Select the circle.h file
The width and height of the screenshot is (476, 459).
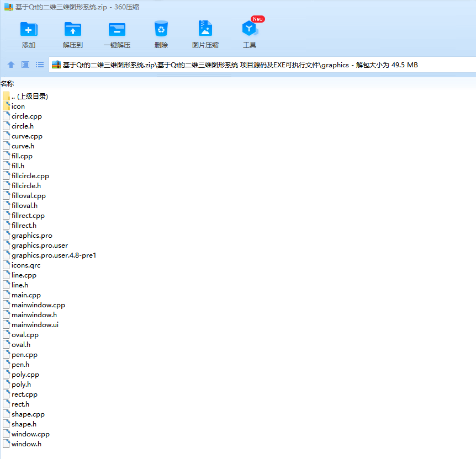pyautogui.click(x=18, y=126)
